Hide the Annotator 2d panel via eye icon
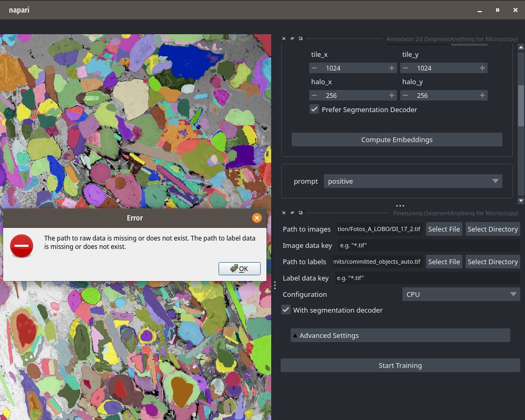The image size is (525, 420). (292, 38)
